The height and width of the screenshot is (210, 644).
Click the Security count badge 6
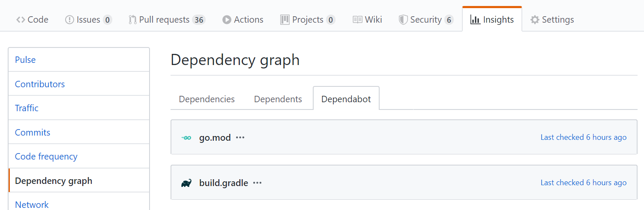click(449, 20)
